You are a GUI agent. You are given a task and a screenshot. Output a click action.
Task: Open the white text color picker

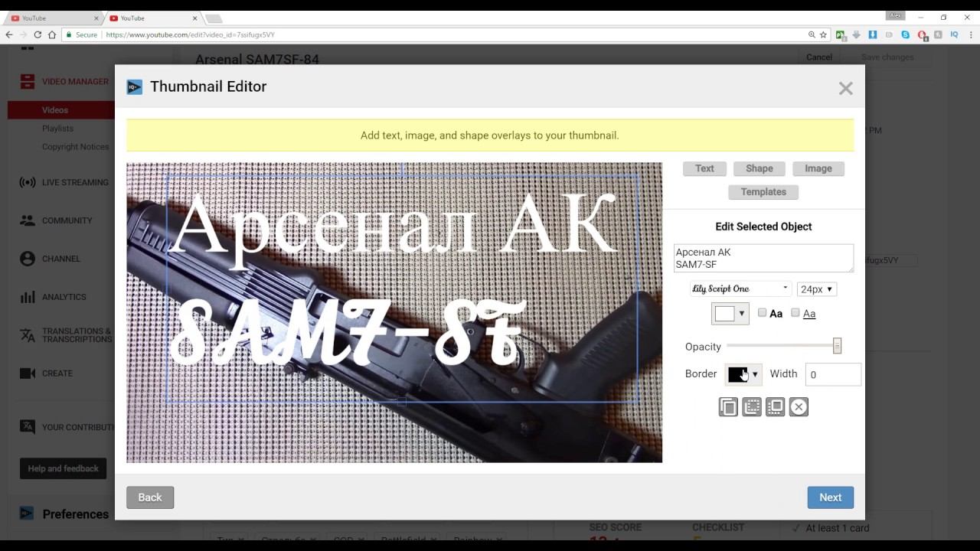point(730,313)
